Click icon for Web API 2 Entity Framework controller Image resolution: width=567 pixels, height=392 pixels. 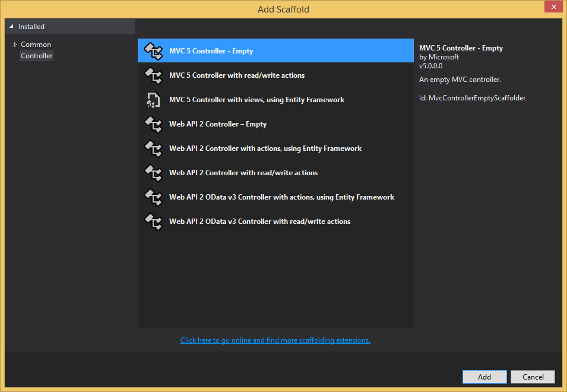click(x=153, y=148)
